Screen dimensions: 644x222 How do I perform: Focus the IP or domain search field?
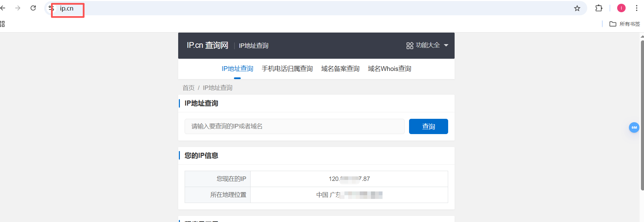coord(294,126)
